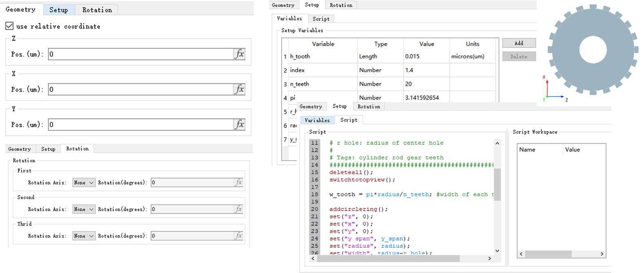The width and height of the screenshot is (644, 273).
Task: Click the deleteall(); script line
Action: [351, 172]
